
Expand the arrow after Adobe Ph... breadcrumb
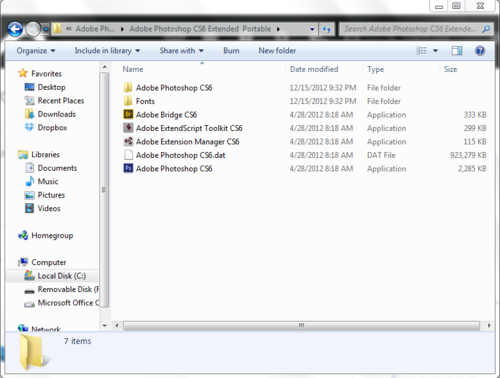tap(122, 29)
